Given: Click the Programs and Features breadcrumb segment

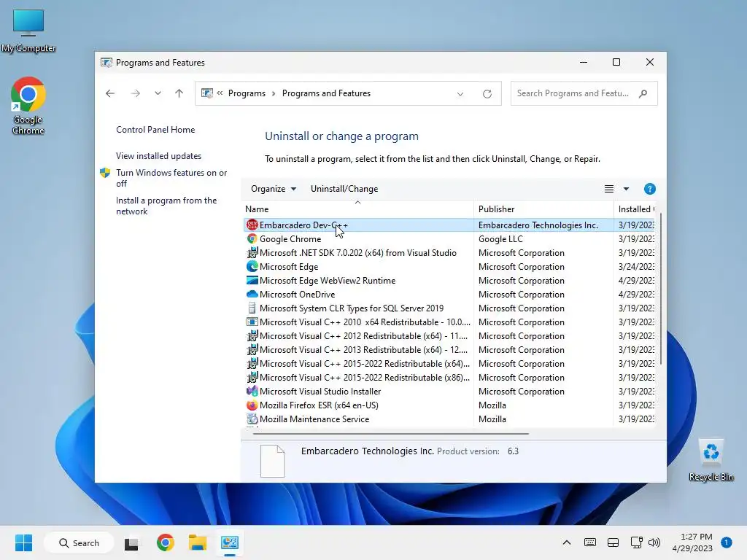Looking at the screenshot, I should pos(326,93).
